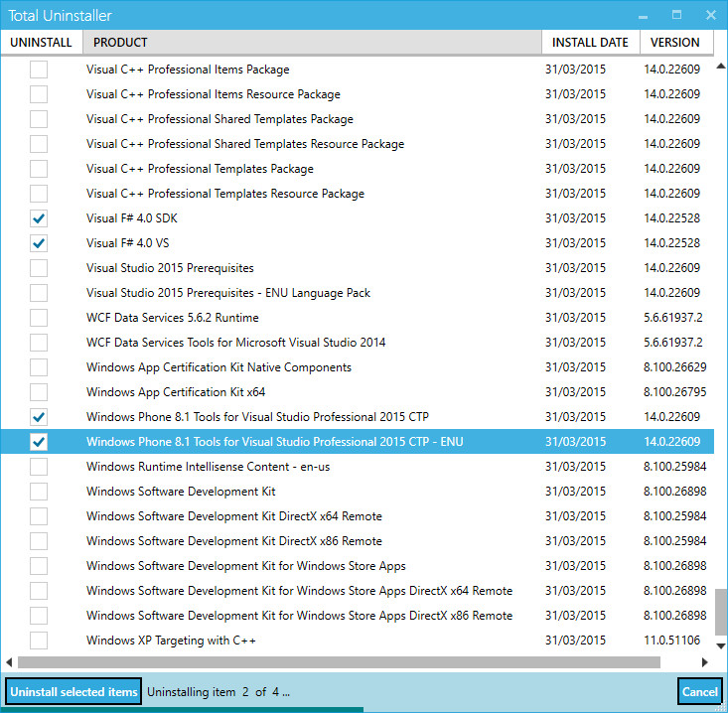
Task: Select the plain SDK for Windows Store Apps row
Action: coord(357,566)
